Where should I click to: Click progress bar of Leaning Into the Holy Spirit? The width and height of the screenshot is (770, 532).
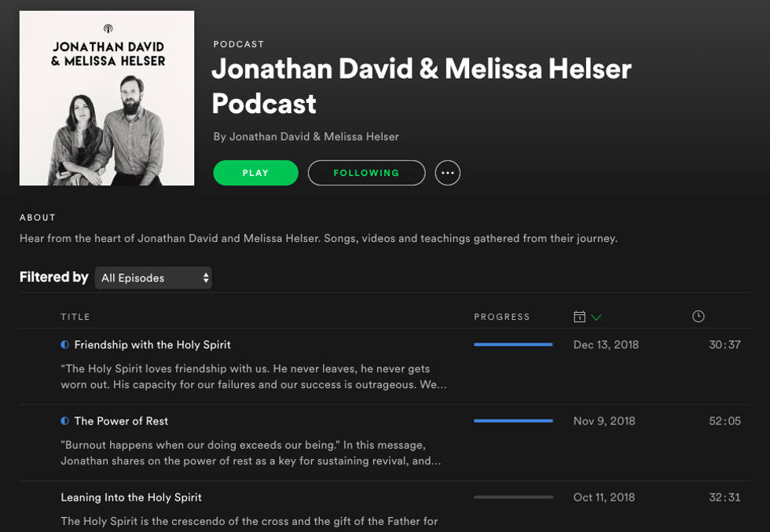click(514, 497)
